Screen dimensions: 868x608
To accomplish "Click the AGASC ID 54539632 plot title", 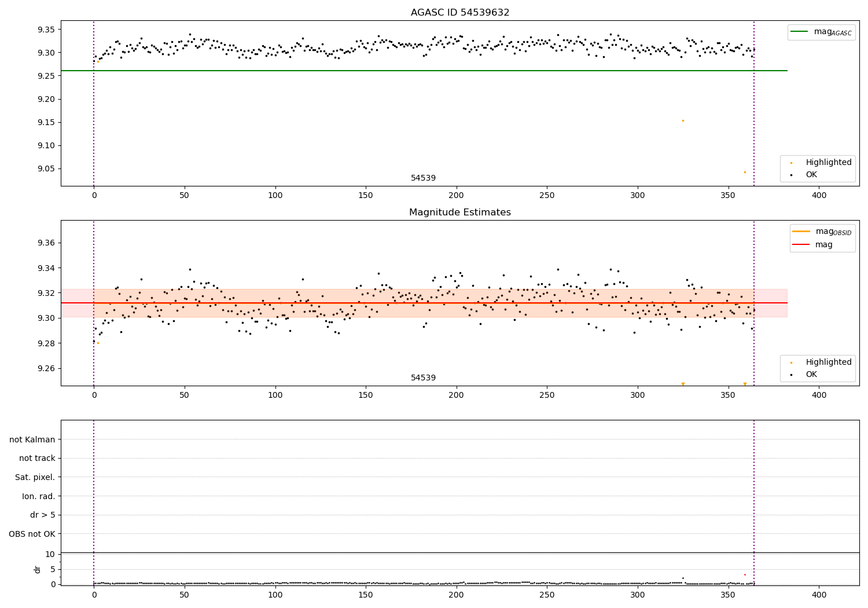I will [460, 13].
